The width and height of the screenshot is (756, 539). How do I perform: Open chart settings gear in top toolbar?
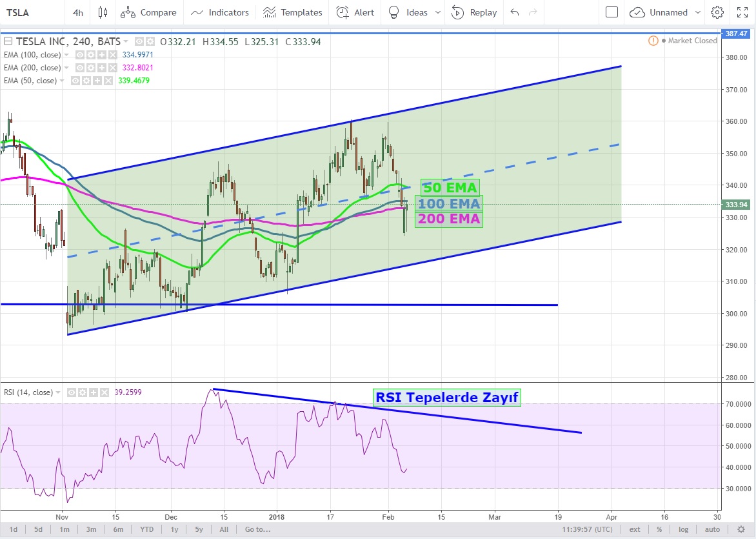(717, 12)
